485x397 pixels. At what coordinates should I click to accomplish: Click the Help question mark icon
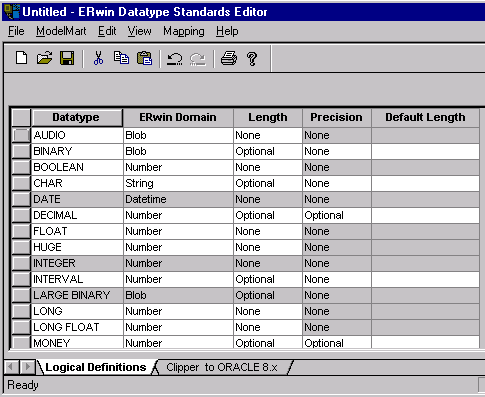252,59
